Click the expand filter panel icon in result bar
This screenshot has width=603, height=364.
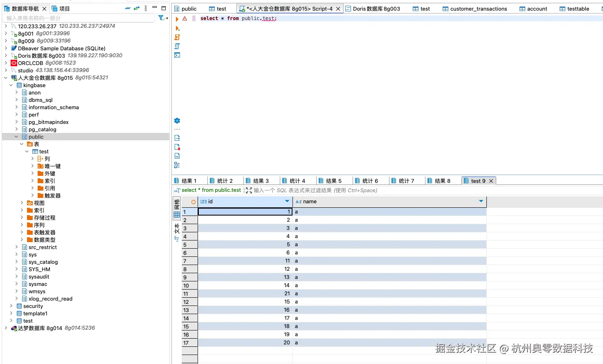pos(249,191)
